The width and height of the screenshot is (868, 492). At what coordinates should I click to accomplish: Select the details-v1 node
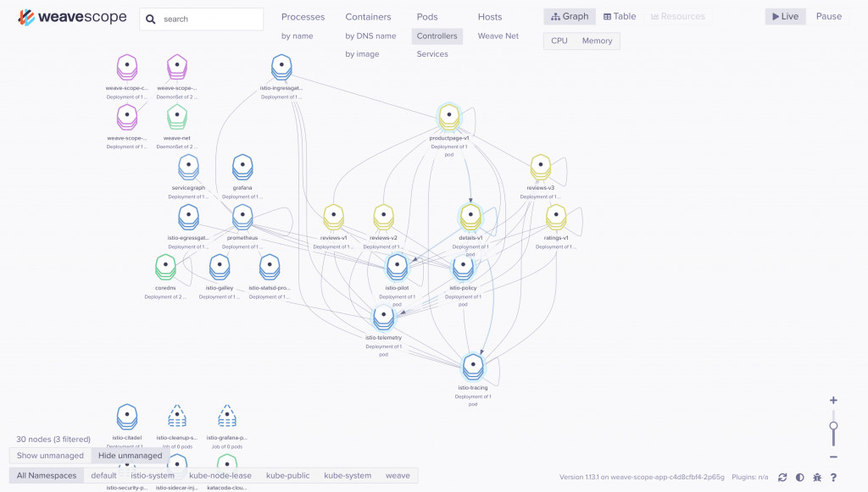(470, 217)
